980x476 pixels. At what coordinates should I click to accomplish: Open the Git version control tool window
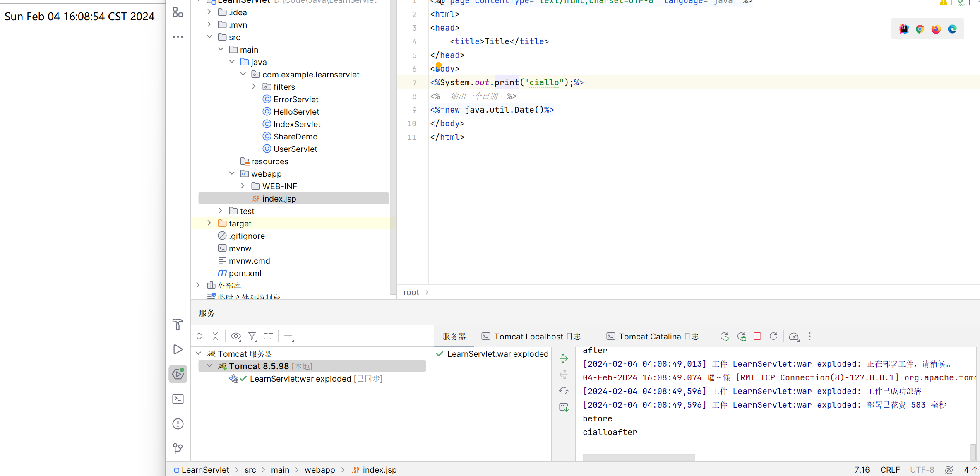point(178,448)
